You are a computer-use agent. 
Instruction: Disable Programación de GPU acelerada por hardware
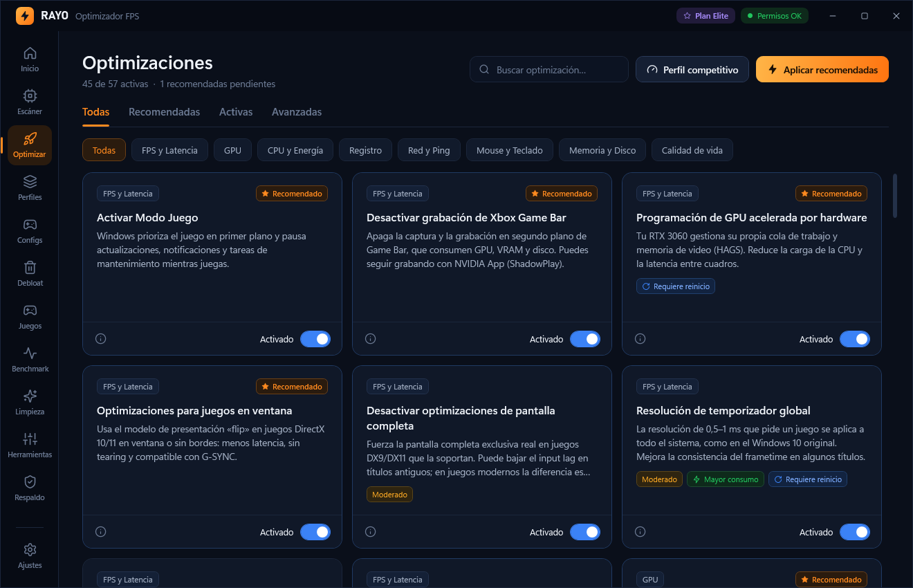(x=855, y=339)
